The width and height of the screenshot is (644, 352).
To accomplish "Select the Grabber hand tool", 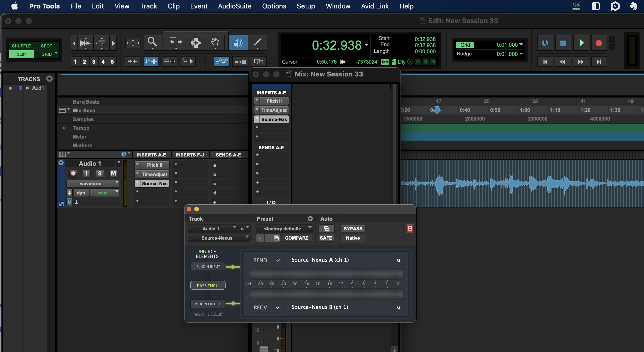I will pyautogui.click(x=215, y=42).
